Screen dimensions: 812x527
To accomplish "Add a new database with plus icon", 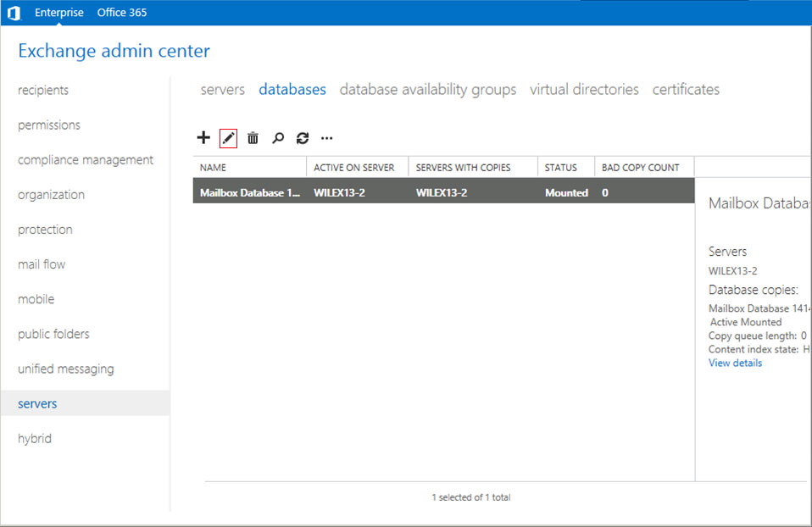I will (203, 138).
